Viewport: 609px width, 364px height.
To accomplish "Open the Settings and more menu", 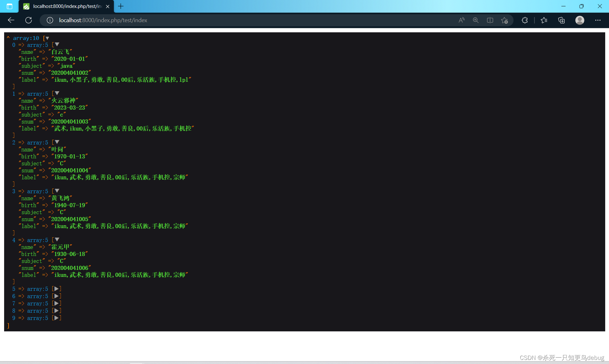I will pos(598,20).
